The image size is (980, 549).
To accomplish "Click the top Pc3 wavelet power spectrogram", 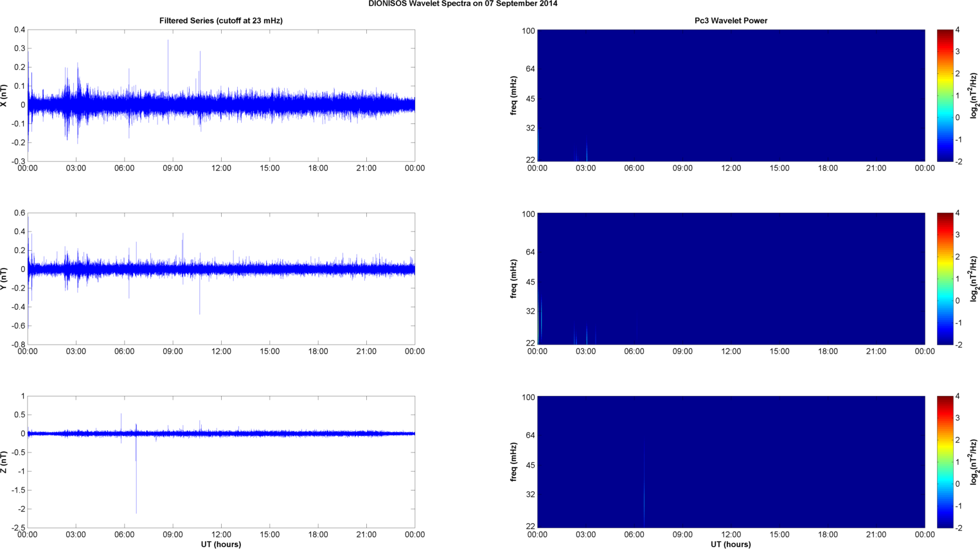I will [731, 95].
